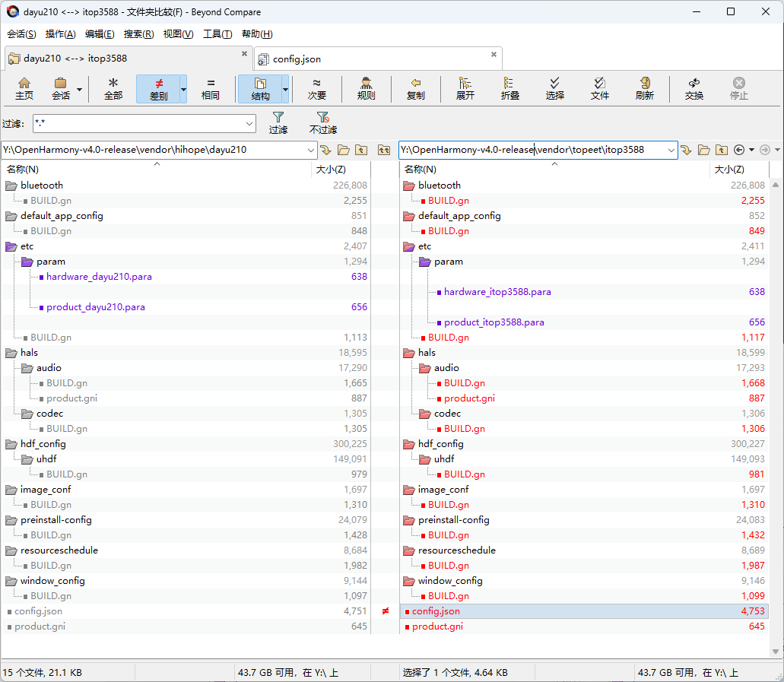Click 展开 expand all folders icon

point(465,88)
